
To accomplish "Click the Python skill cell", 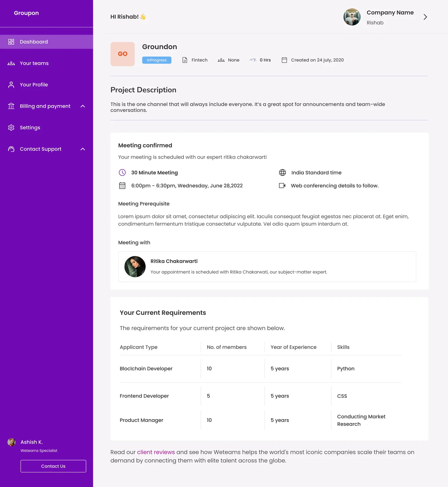I will click(346, 369).
